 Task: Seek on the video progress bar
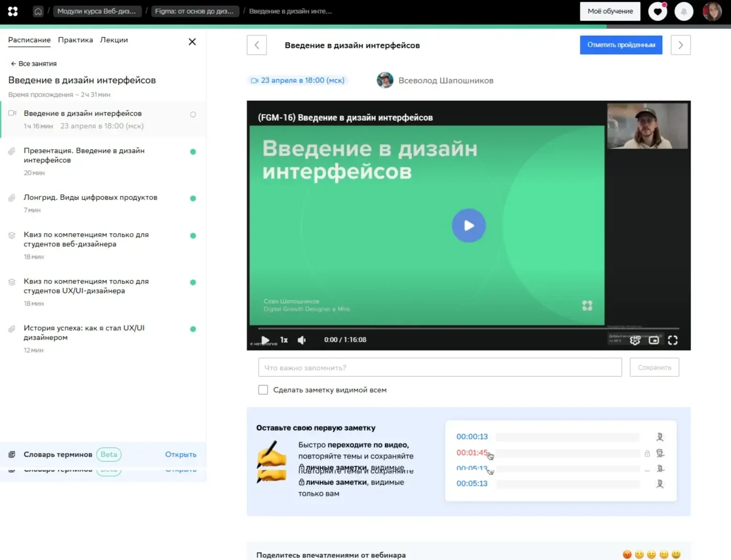(x=469, y=329)
